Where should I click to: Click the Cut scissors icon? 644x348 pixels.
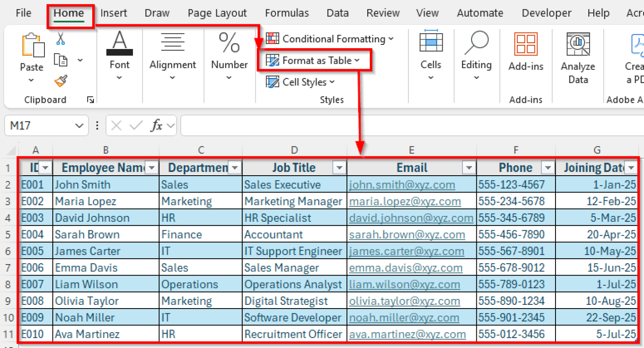[x=61, y=39]
